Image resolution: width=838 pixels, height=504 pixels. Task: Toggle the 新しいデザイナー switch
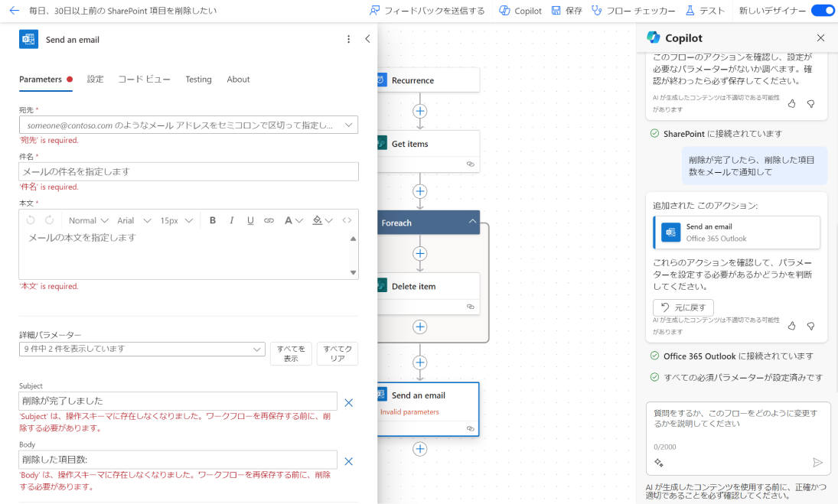pyautogui.click(x=823, y=10)
